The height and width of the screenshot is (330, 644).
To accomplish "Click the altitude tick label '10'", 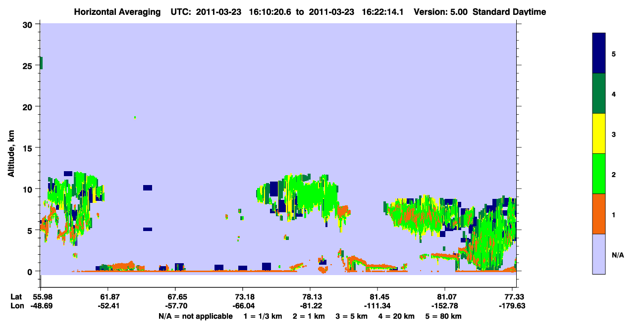I will pos(28,189).
